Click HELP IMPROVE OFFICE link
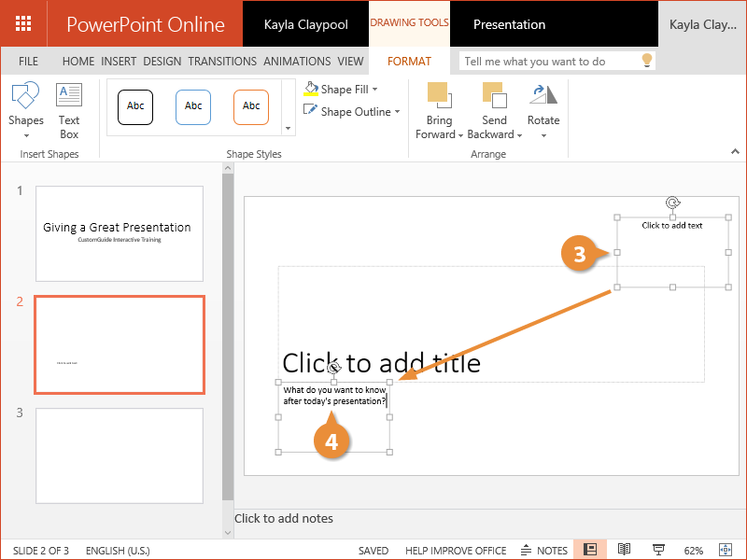Viewport: 747px width, 560px height. tap(456, 551)
